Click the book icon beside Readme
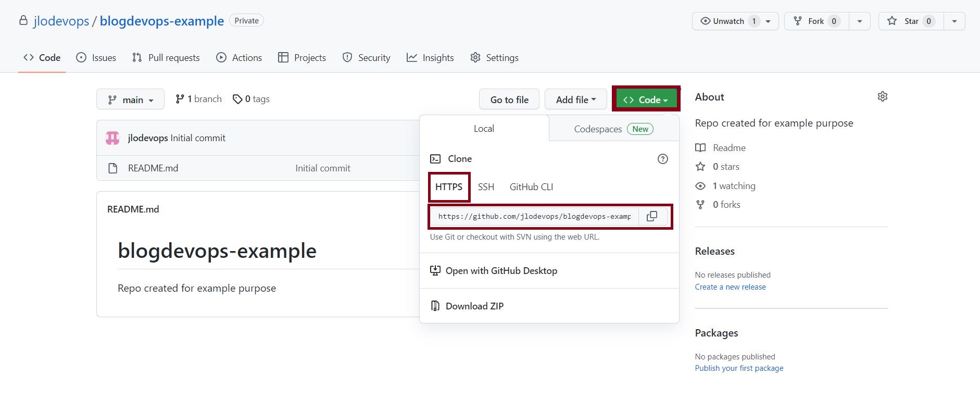Image resolution: width=980 pixels, height=399 pixels. [x=700, y=148]
